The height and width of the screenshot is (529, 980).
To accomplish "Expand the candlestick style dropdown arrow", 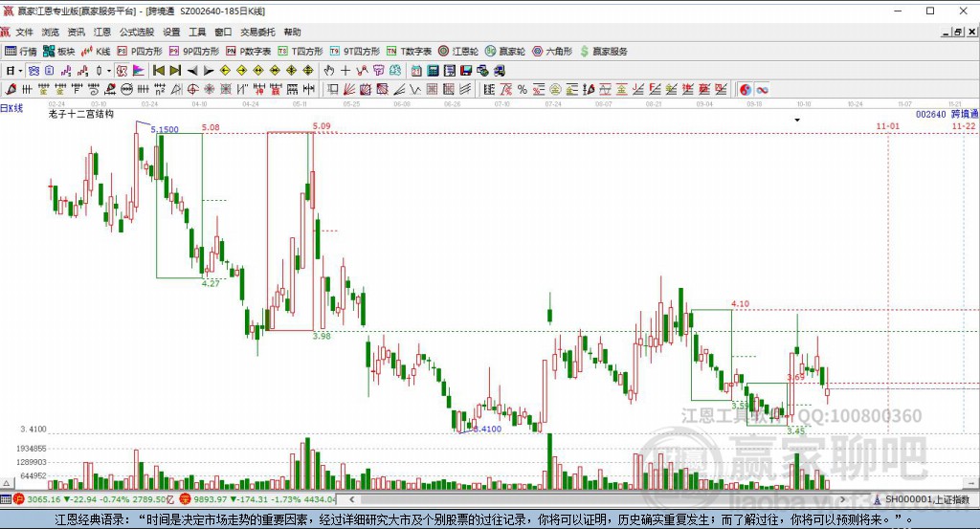I will 108,70.
